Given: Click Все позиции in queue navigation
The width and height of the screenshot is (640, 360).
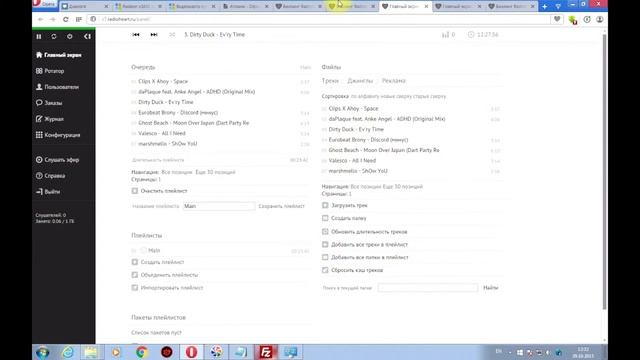Looking at the screenshot, I should point(177,172).
